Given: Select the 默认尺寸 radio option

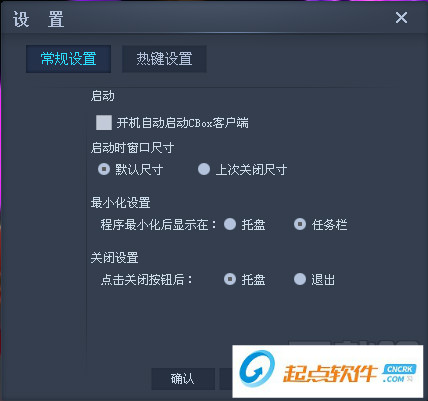Looking at the screenshot, I should coord(104,169).
